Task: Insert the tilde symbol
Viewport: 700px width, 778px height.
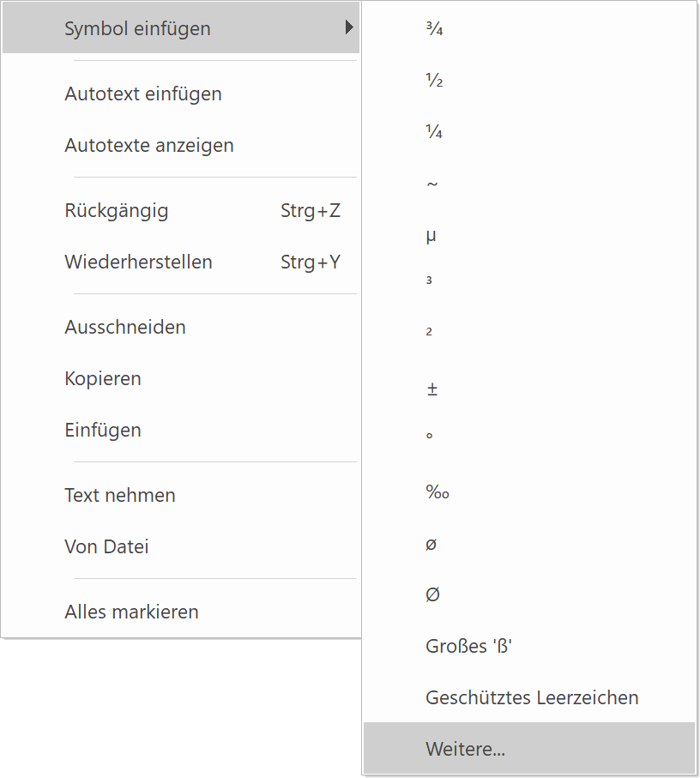Action: point(432,184)
